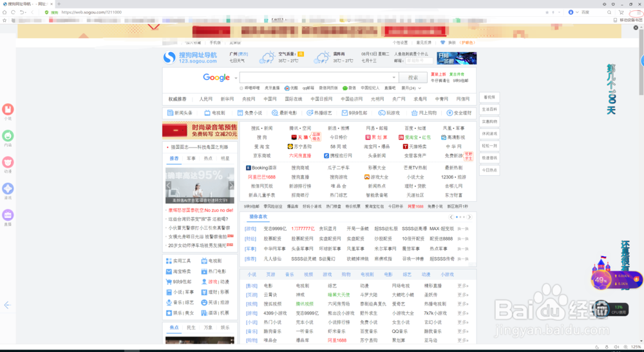Image resolution: width=644 pixels, height=352 pixels.
Task: Open the 动漫 sidebar icon
Action: (x=8, y=162)
